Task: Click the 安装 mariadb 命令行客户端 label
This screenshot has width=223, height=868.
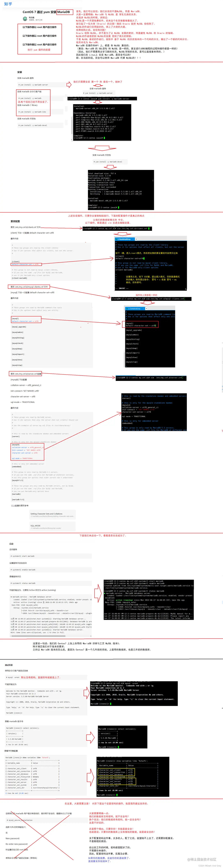Action: pyautogui.click(x=29, y=91)
